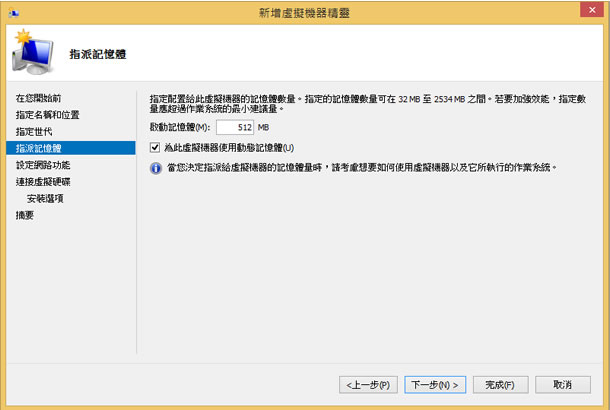Click the 完成(F) finish button

point(500,385)
